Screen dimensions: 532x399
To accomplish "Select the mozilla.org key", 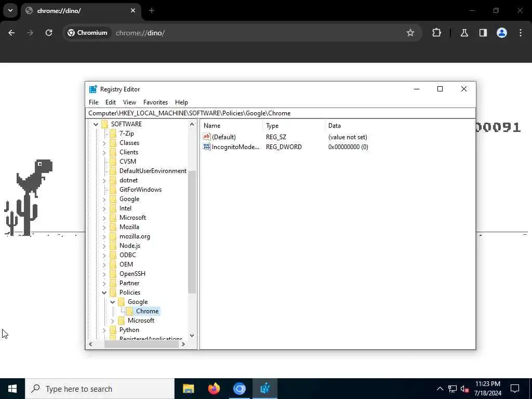I will [135, 236].
